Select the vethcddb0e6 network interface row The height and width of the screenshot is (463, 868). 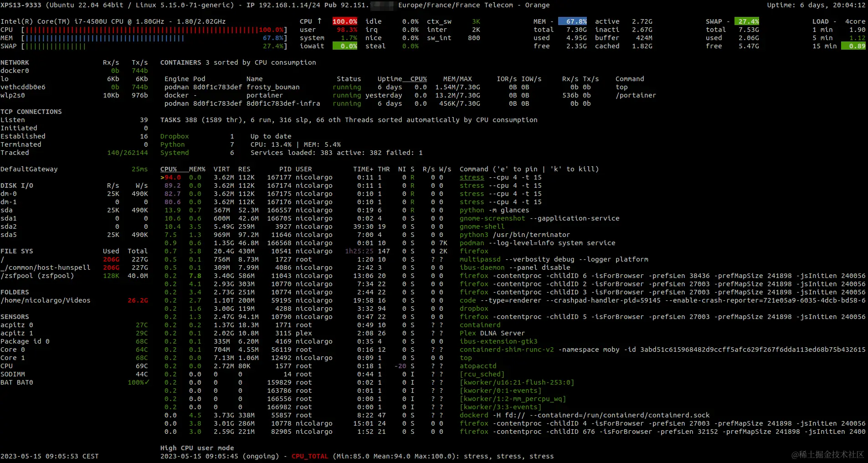tap(74, 87)
